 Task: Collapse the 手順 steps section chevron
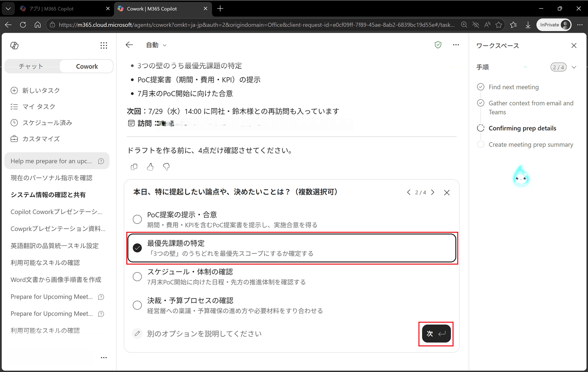(x=574, y=67)
